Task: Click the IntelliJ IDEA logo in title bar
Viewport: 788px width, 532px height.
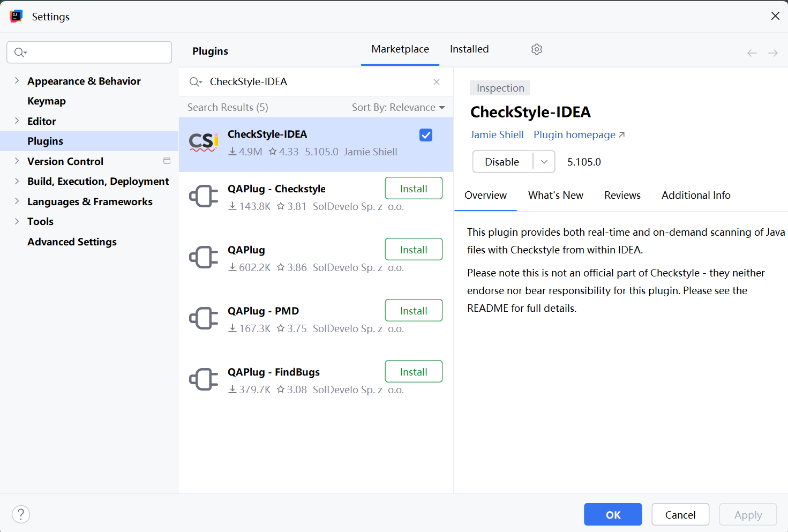Action: click(x=16, y=16)
